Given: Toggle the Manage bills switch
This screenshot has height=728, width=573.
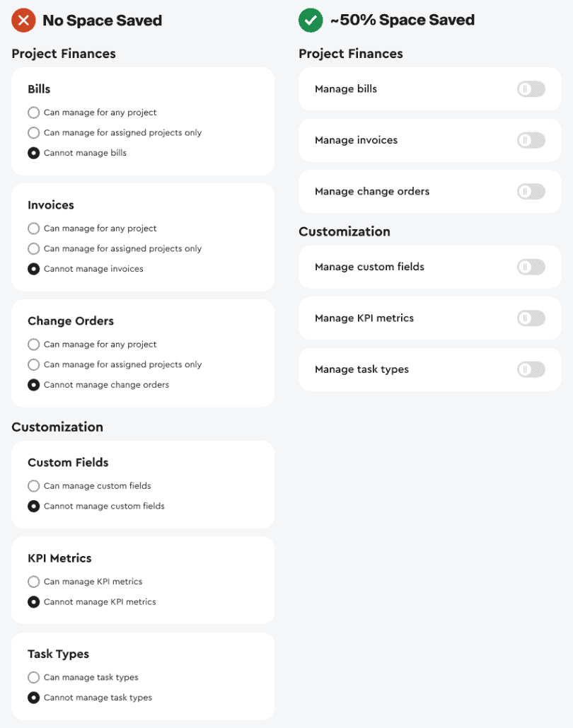Looking at the screenshot, I should (x=531, y=89).
